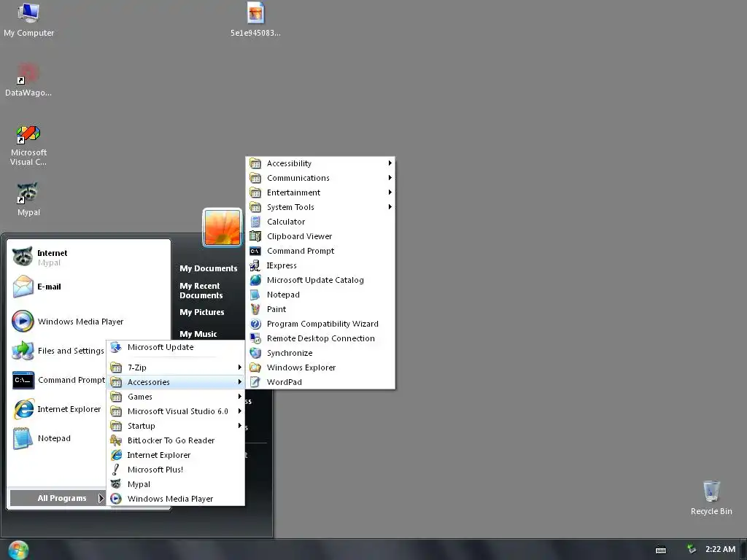This screenshot has height=560, width=747.
Task: Open My Music from Start menu
Action: tap(198, 334)
